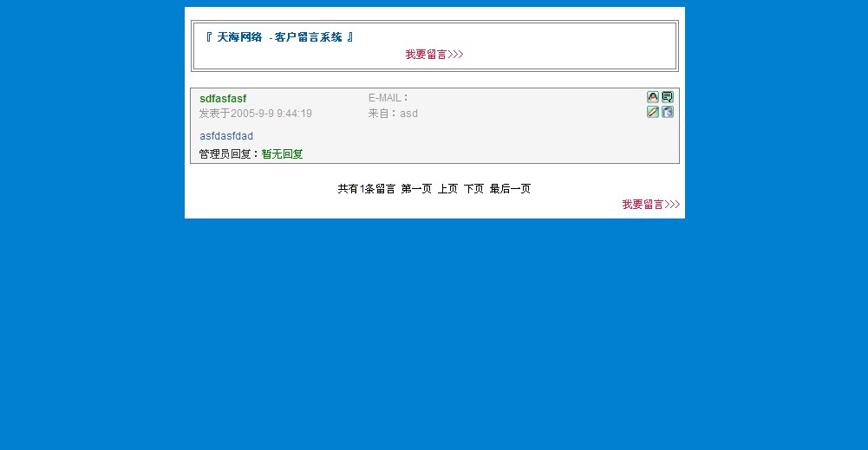Click the 管理员回复： label
Screen dimensions: 868x450
230,153
